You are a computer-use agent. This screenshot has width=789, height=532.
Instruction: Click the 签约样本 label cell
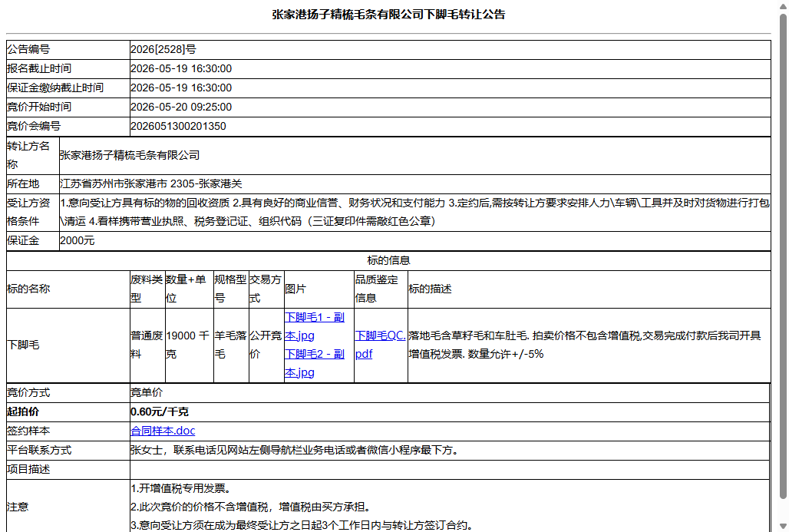point(68,431)
